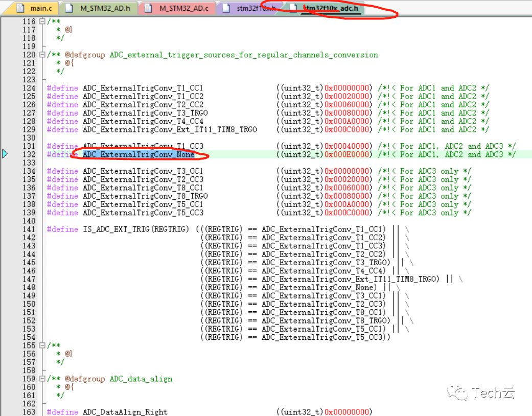Screen dimensions: 532x416
Task: Click ADC_ExternalTrigConv_T1_CC2 on line 125
Action: click(143, 97)
